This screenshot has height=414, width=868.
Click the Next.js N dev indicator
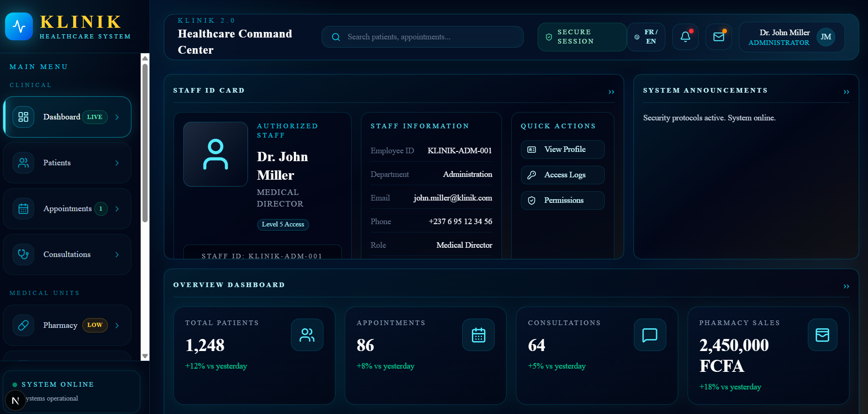coord(15,401)
